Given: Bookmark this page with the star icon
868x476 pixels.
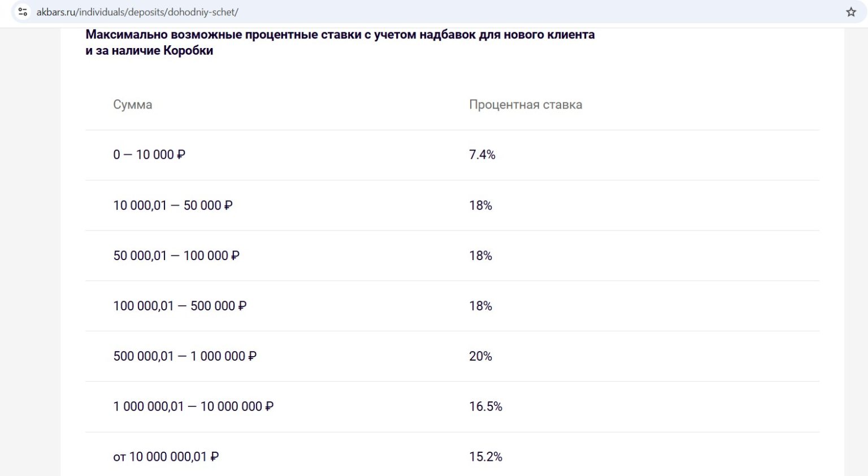Looking at the screenshot, I should click(x=850, y=12).
